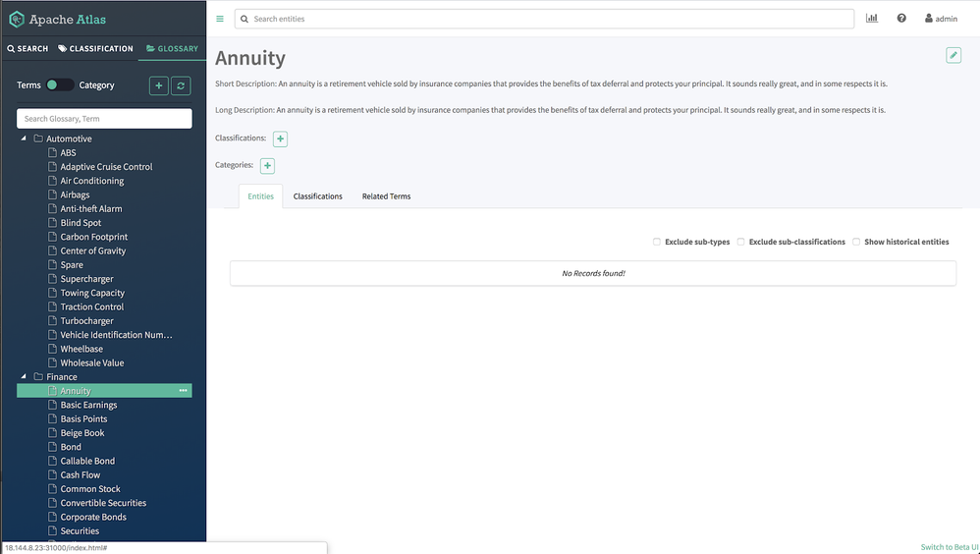
Task: Open the Classifications tab
Action: coord(317,196)
